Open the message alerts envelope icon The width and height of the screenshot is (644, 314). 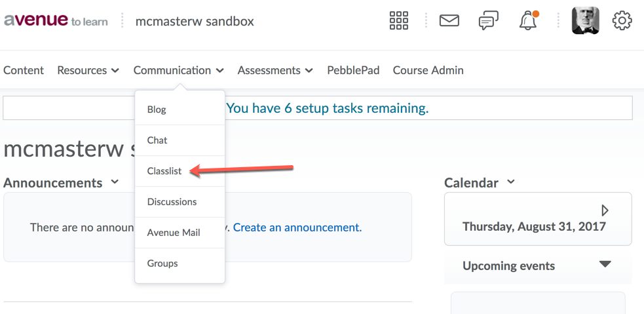click(449, 21)
